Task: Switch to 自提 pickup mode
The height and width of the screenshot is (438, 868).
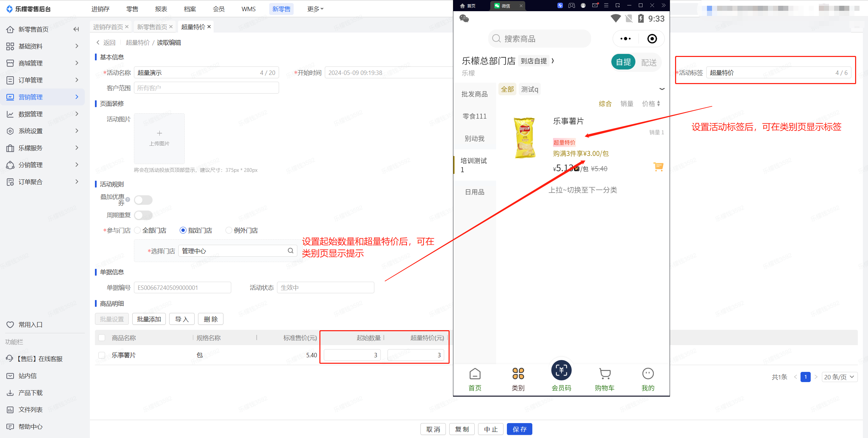Action: point(623,62)
